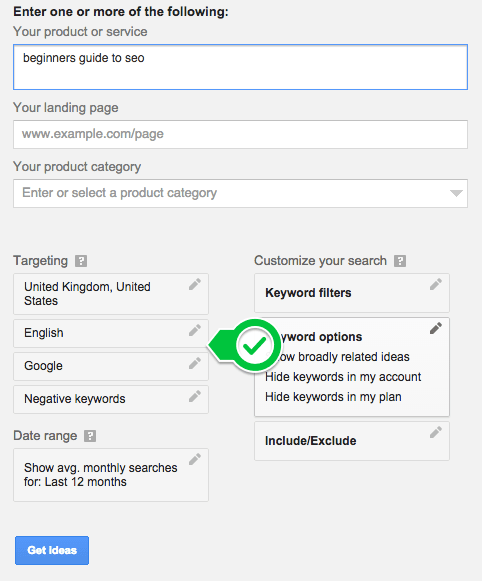482x581 pixels.
Task: Edit Negative keywords via pencil icon
Action: tap(195, 396)
